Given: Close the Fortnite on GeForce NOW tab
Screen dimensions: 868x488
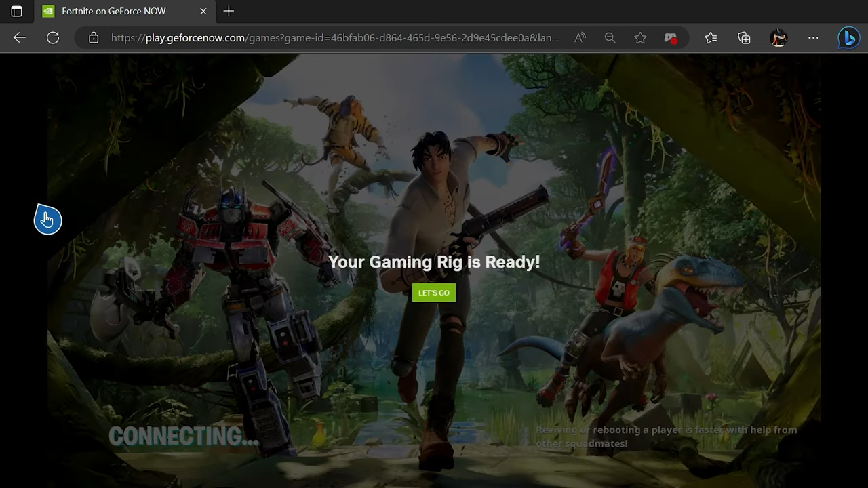Looking at the screenshot, I should pos(203,11).
